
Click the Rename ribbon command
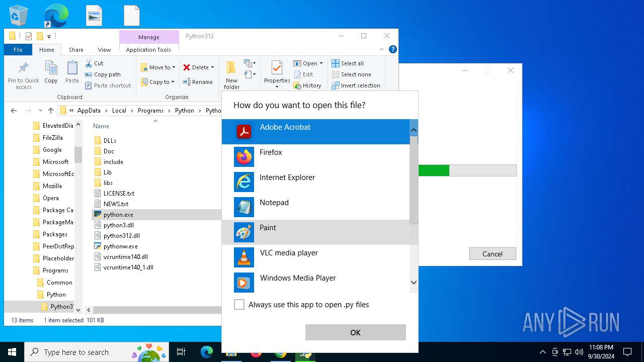[x=197, y=82]
